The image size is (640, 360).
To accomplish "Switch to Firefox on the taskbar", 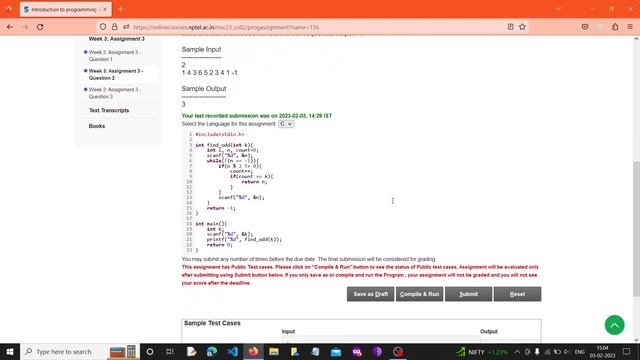I will pyautogui.click(x=253, y=351).
